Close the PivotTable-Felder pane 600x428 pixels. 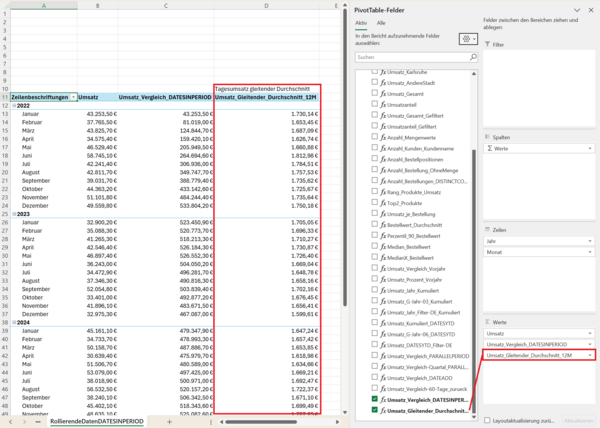coord(590,9)
